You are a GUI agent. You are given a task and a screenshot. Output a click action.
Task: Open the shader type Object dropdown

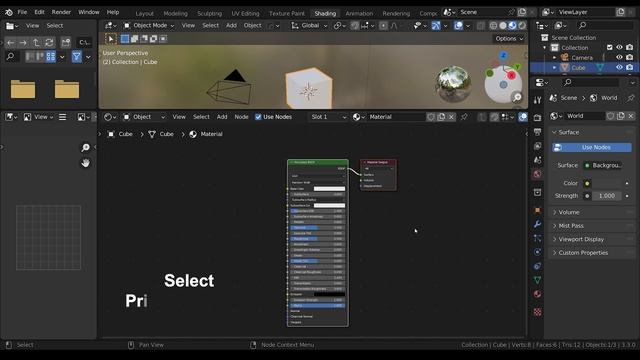[x=144, y=117]
